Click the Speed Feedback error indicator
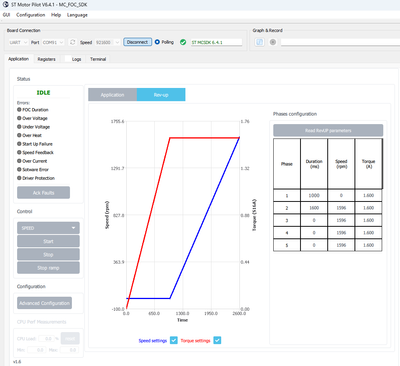The width and height of the screenshot is (400, 366). (x=19, y=152)
